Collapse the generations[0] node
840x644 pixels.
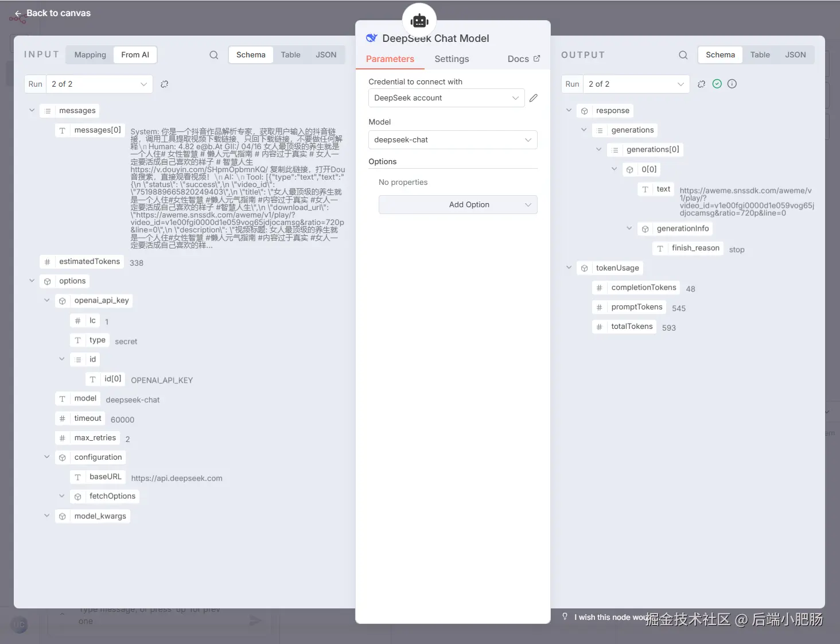click(599, 149)
